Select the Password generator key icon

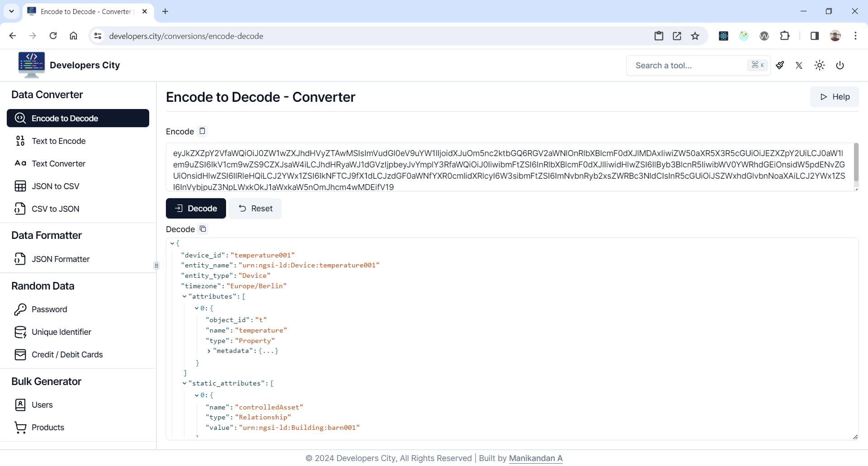pyautogui.click(x=20, y=309)
